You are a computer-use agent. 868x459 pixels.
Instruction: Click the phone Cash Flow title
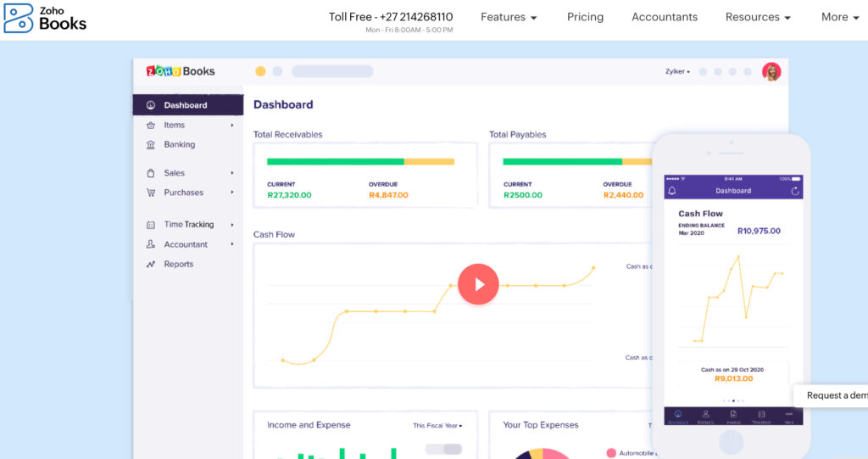(700, 214)
